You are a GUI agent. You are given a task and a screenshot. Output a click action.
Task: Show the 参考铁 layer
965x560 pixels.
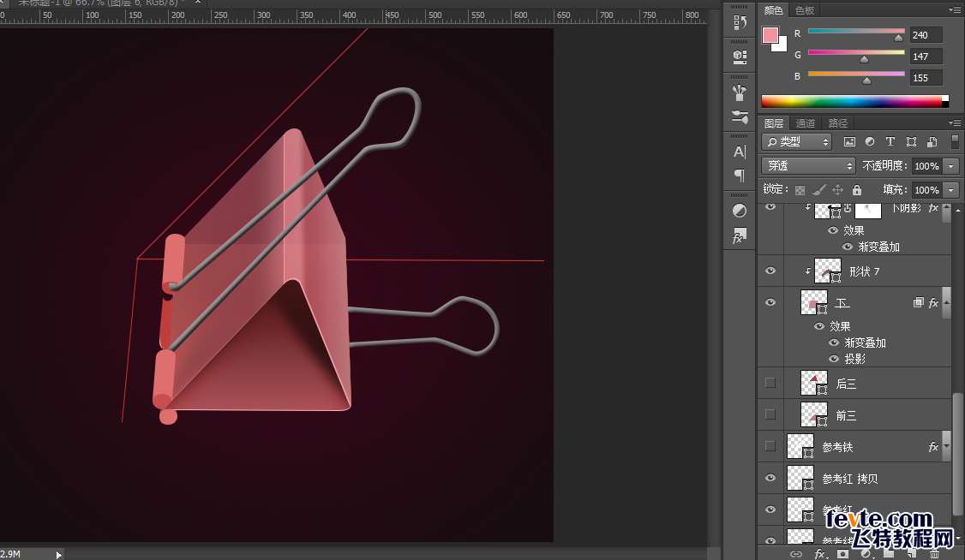[770, 445]
